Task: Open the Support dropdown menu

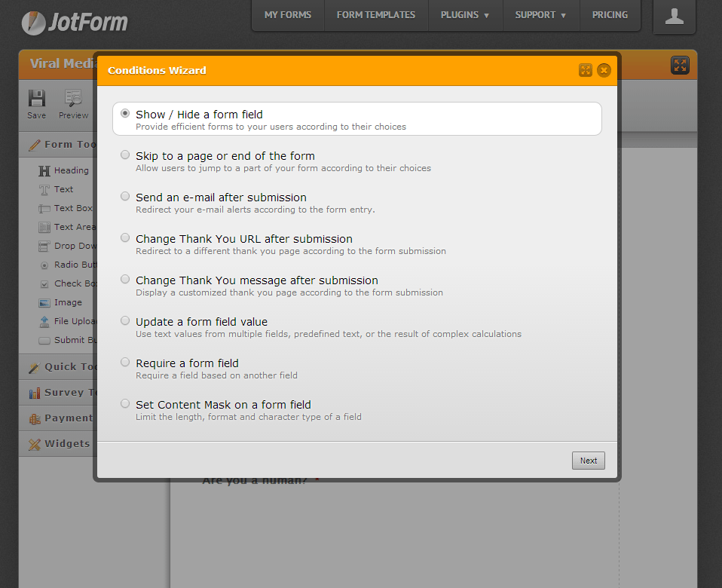Action: tap(540, 15)
